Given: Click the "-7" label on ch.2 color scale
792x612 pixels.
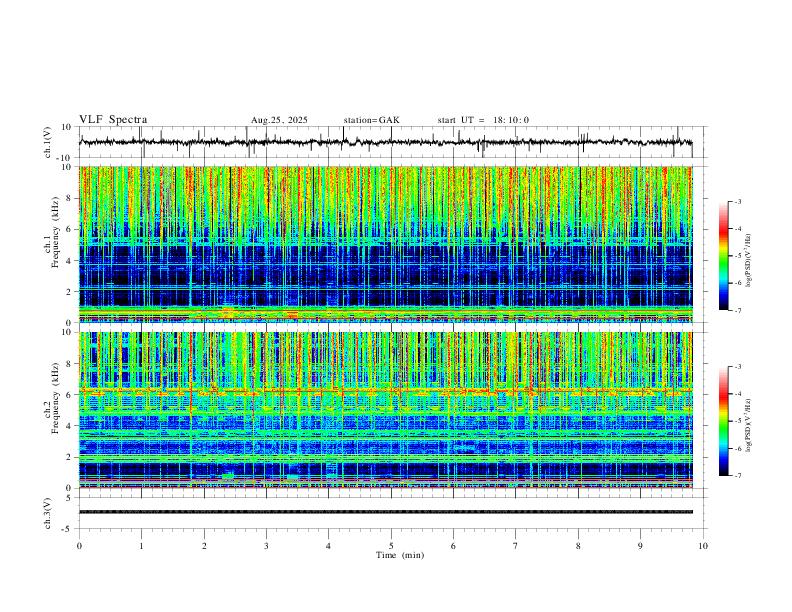Looking at the screenshot, I should pos(738,475).
